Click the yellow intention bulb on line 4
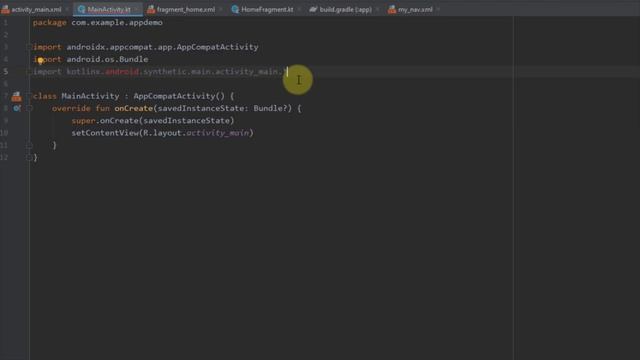Image resolution: width=640 pixels, height=360 pixels. point(40,60)
